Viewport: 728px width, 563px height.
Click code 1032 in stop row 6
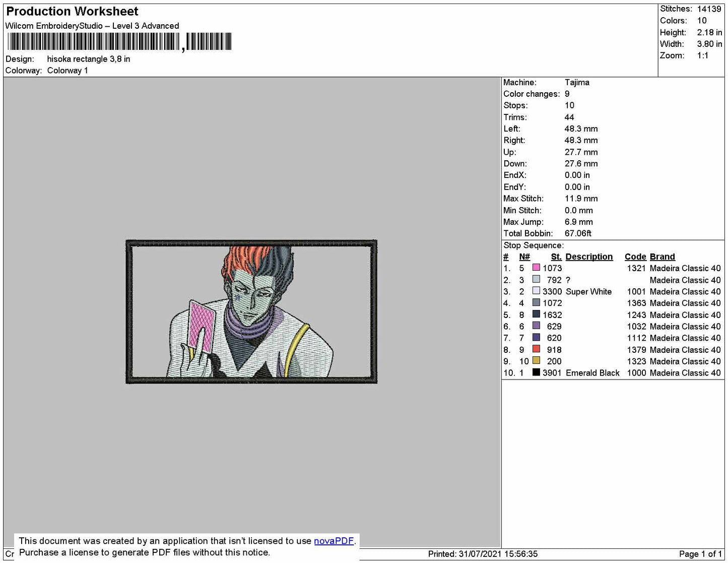click(636, 327)
